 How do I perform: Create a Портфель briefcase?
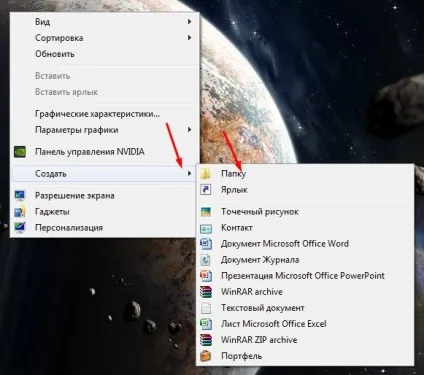pyautogui.click(x=305, y=356)
